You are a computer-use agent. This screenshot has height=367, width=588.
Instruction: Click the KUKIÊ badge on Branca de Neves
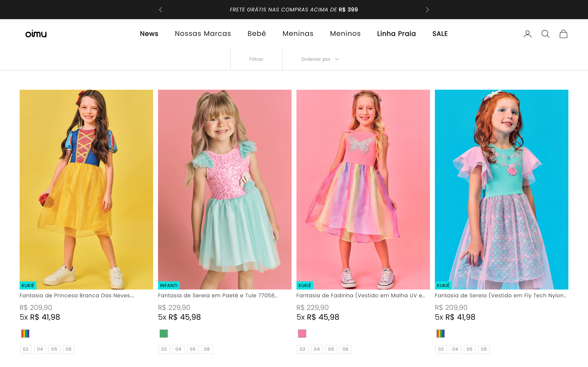pos(28,285)
